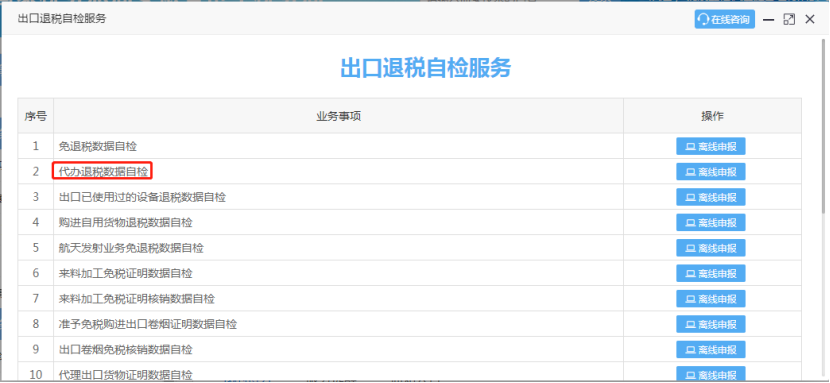The image size is (830, 383).
Task: Open 在线咨询 online consultation
Action: 725,20
